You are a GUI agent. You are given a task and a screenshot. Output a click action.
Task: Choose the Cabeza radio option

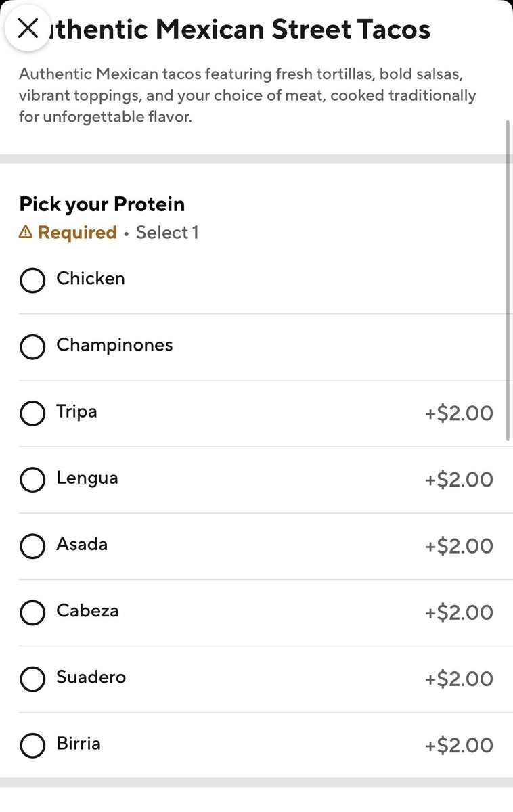[32, 612]
